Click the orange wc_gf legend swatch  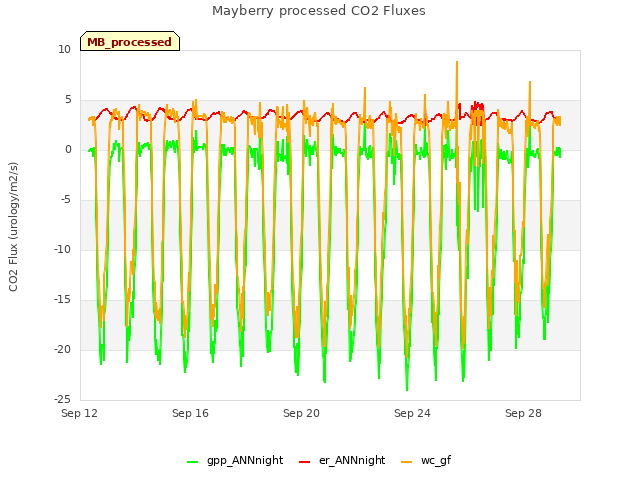(x=407, y=462)
